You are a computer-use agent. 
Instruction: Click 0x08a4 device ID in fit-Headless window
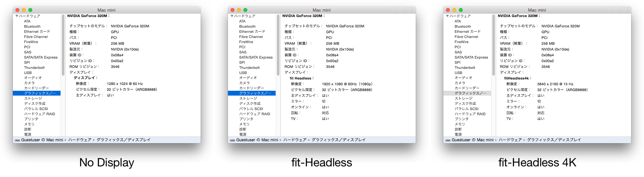[x=332, y=55]
